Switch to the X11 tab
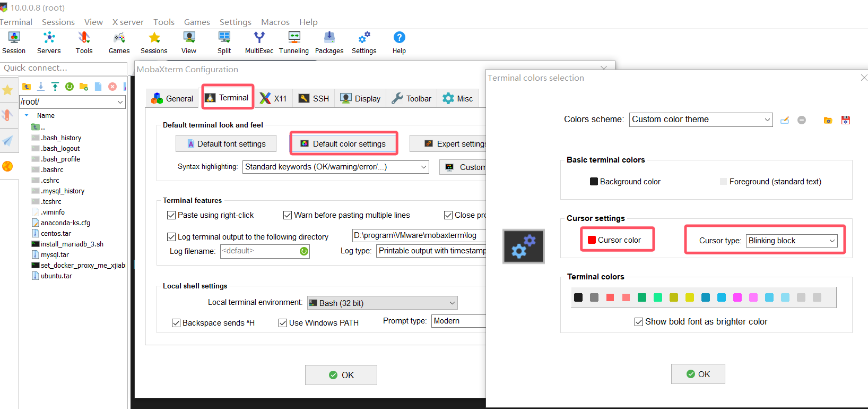Viewport: 868px width, 409px height. click(x=273, y=98)
